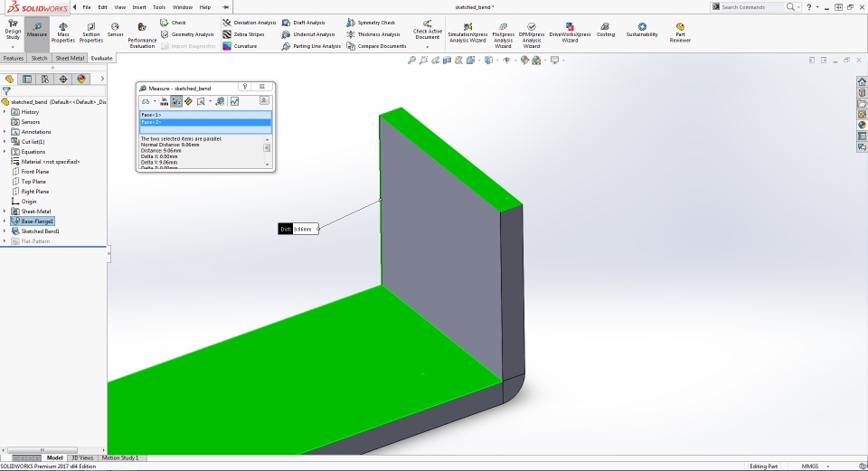Toggle Parting Line Analysis
This screenshot has height=471, width=868.
pos(311,46)
